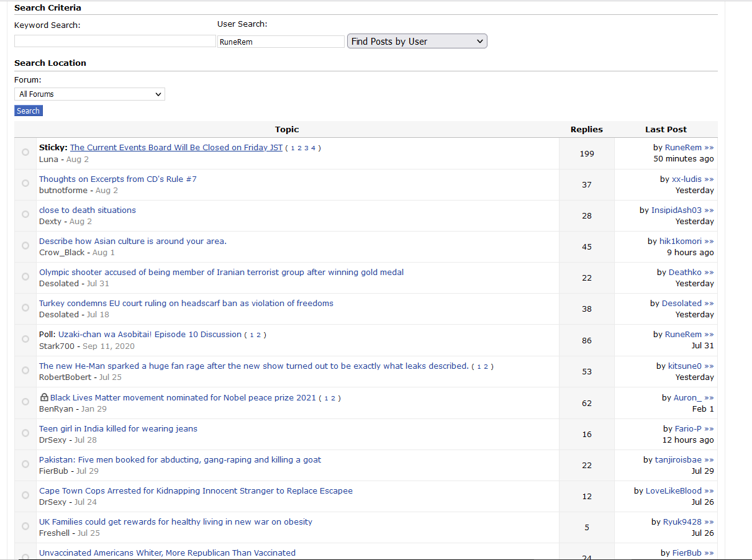Open the Find Posts by User dropdown
The height and width of the screenshot is (560, 752).
coord(417,41)
